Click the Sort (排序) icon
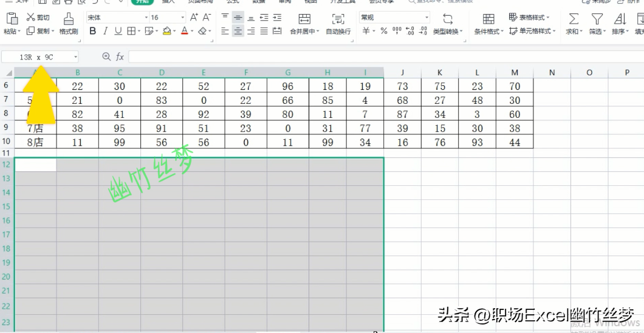Image resolution: width=644 pixels, height=333 pixels. [620, 18]
